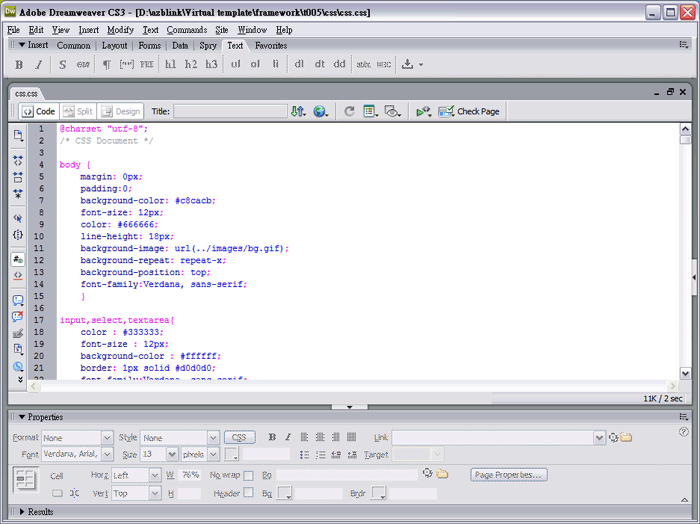Click the Bold icon in Text insert bar

point(19,64)
